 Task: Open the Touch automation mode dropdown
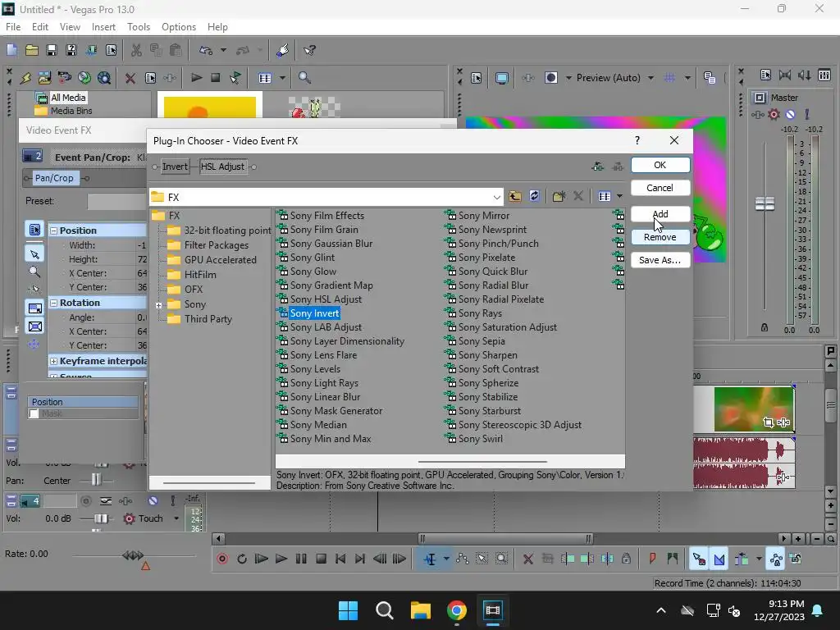[x=176, y=518]
